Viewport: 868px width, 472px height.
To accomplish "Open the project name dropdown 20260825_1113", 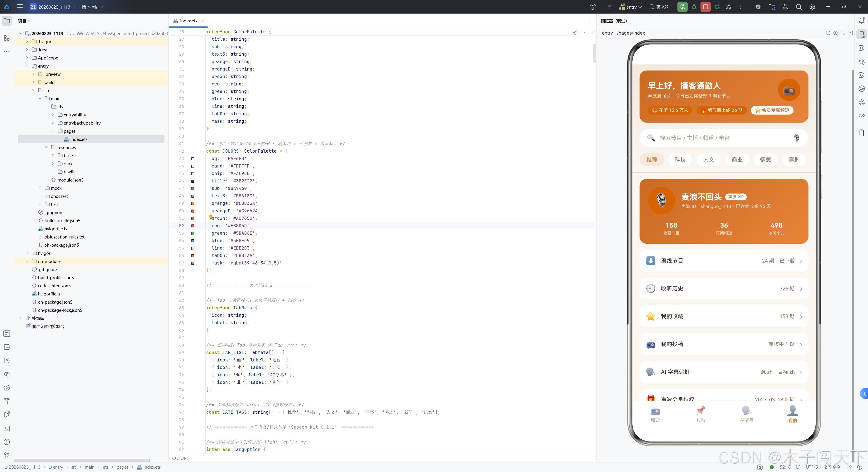I will point(53,7).
